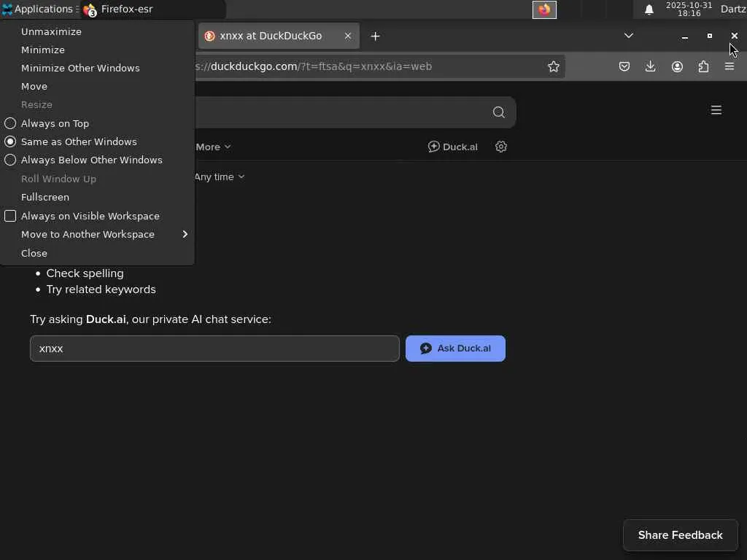This screenshot has width=747, height=560.
Task: Click the Firefox icon in the system tray
Action: tap(544, 9)
